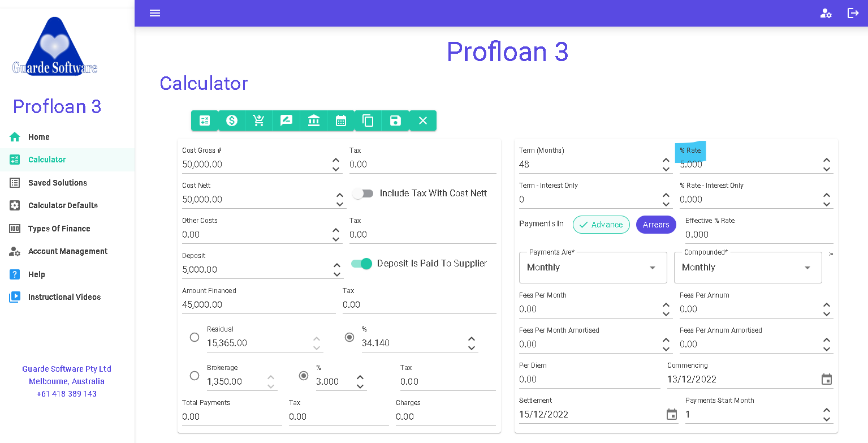This screenshot has height=443, width=868.
Task: Select the Brokerage amount radio button
Action: 195,376
